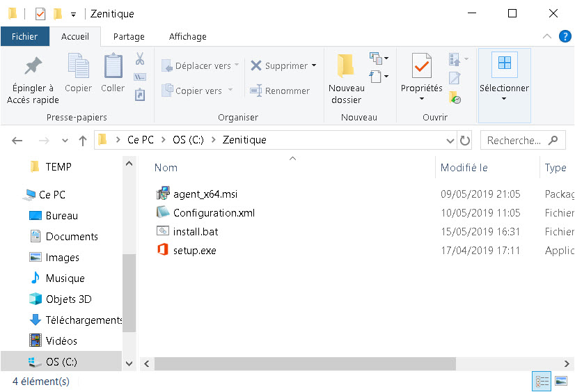Expand the Supprimer dropdown arrow
The image size is (575, 392).
tap(314, 65)
